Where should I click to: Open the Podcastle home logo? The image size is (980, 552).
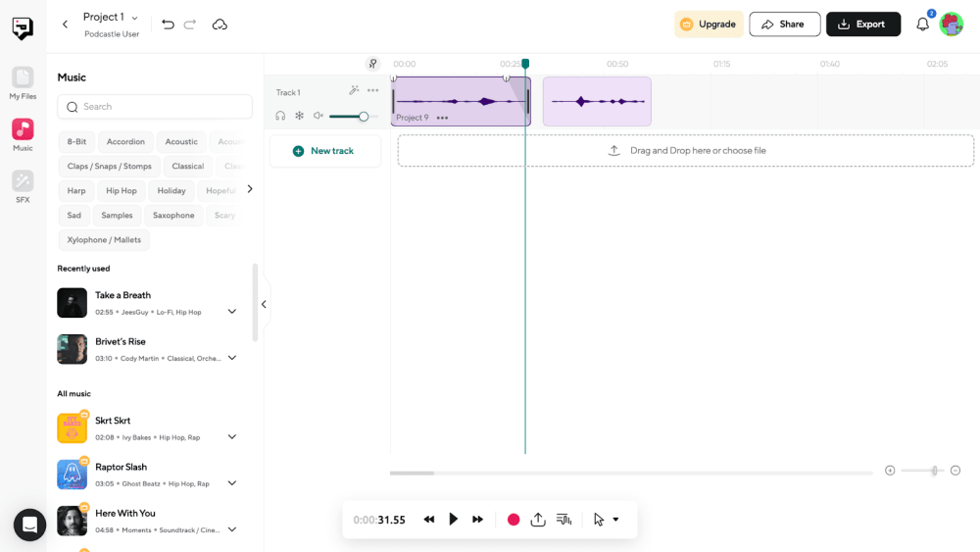click(x=23, y=28)
